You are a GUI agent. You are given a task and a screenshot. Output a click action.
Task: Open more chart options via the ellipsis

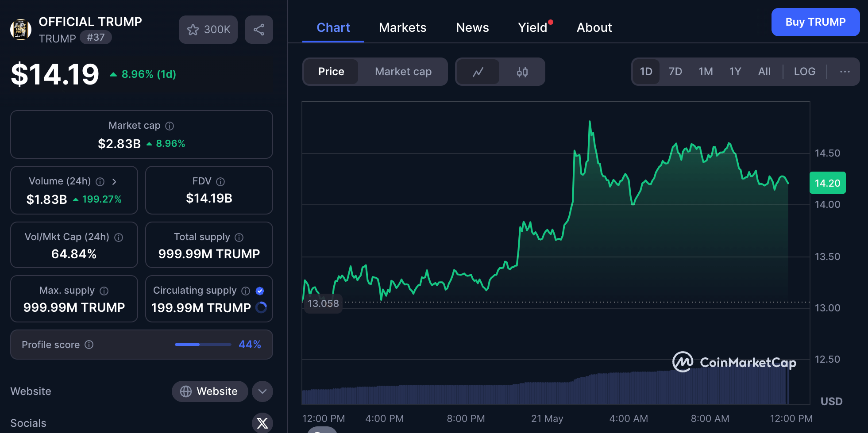pos(845,71)
